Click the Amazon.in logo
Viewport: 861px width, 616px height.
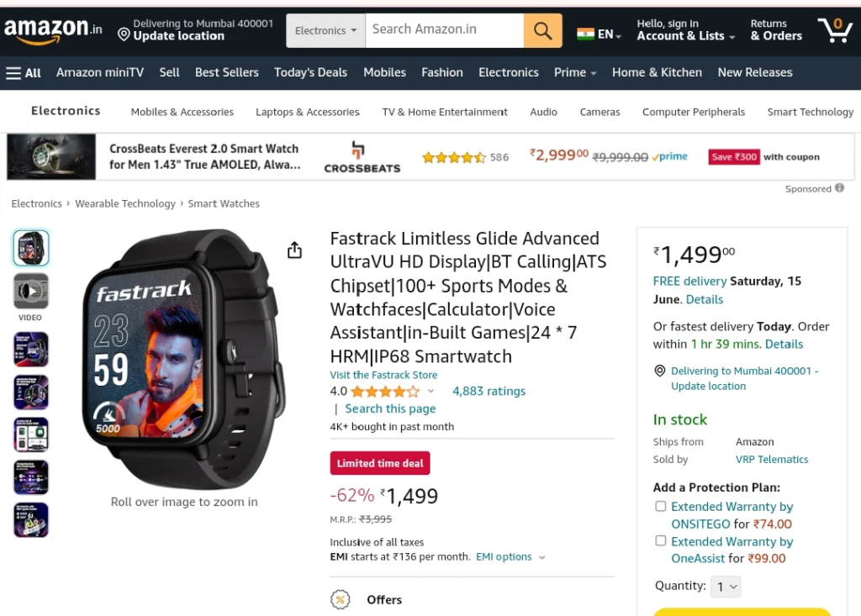(53, 29)
